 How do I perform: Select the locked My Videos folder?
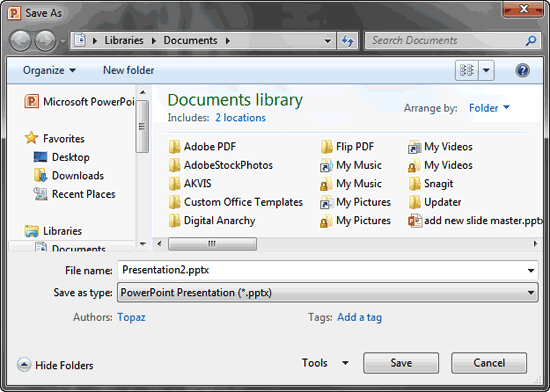click(x=440, y=165)
